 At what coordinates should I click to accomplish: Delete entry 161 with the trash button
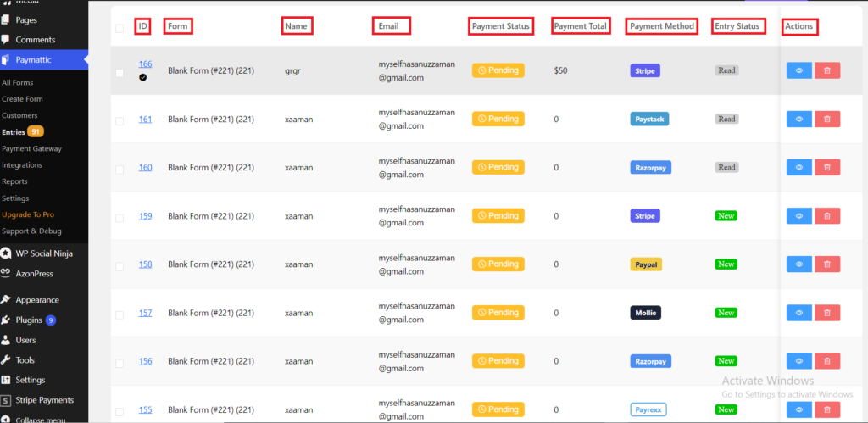pos(827,119)
